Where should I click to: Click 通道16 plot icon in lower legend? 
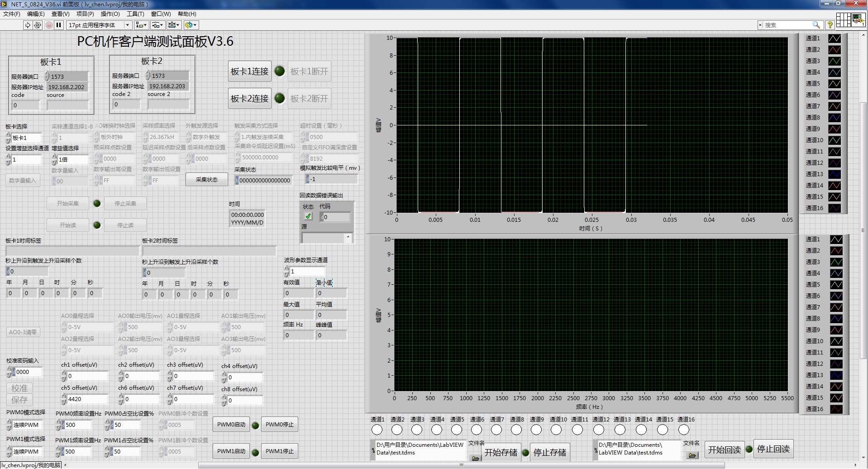click(836, 409)
